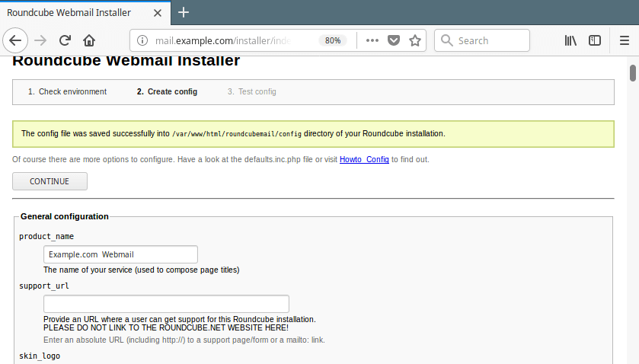This screenshot has height=364, width=639.
Task: Open the Firefox hamburger menu
Action: tap(624, 40)
